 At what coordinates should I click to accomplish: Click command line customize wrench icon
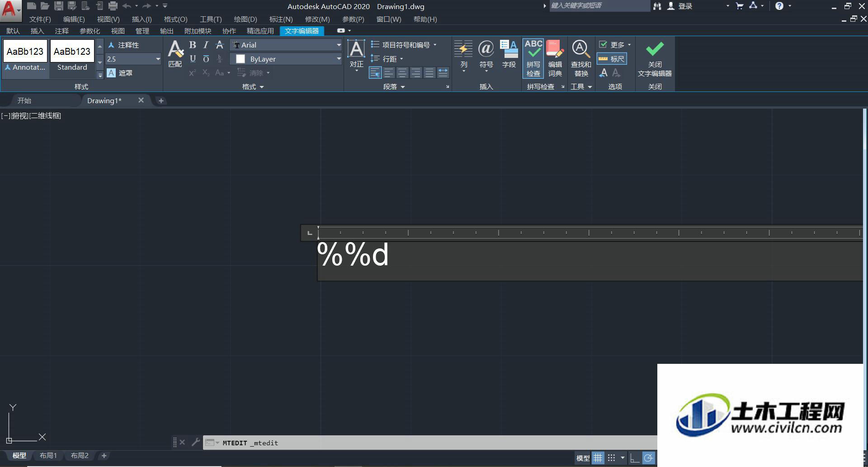196,442
